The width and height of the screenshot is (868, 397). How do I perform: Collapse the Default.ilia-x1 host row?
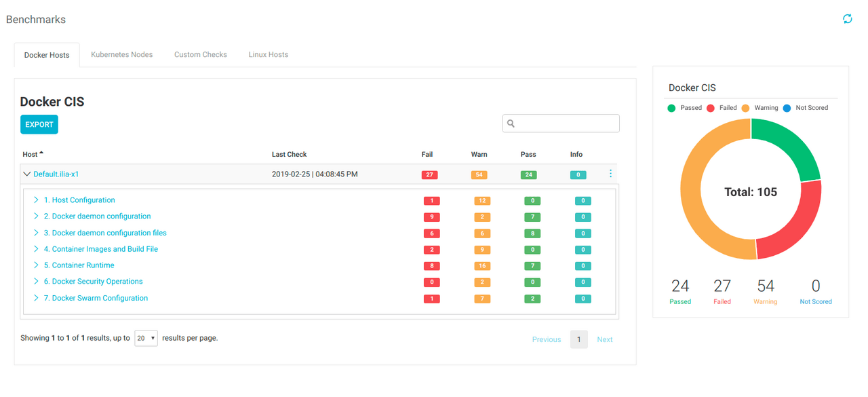pyautogui.click(x=27, y=174)
